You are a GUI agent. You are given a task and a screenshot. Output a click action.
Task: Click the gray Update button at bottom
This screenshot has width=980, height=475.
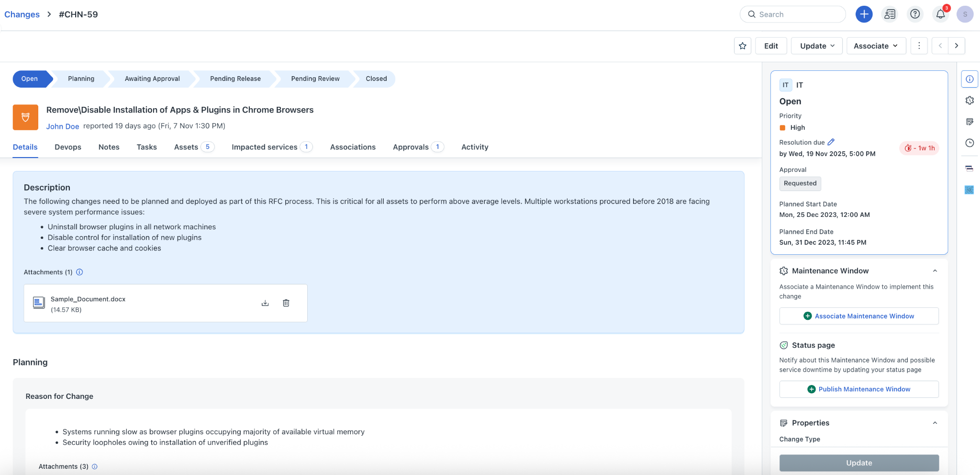[x=859, y=463]
